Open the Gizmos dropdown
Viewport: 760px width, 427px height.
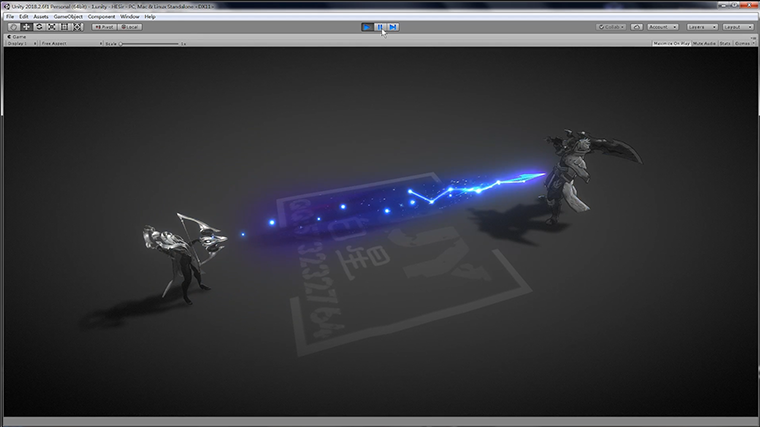click(744, 44)
